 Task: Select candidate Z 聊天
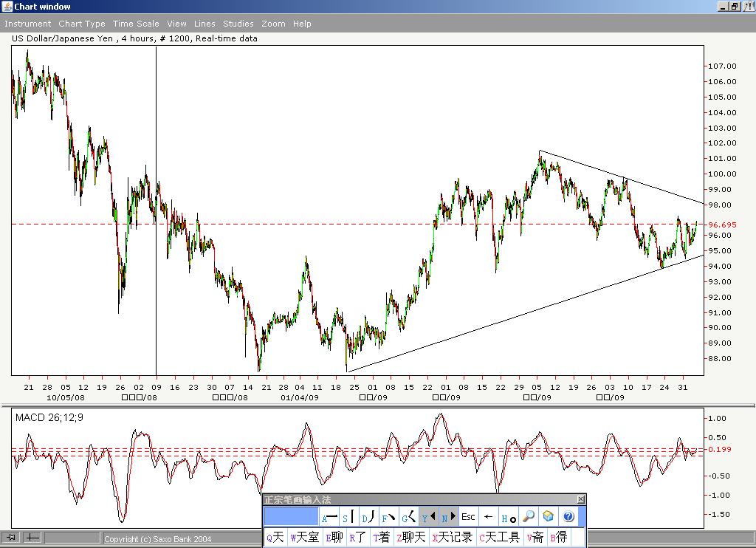[410, 538]
